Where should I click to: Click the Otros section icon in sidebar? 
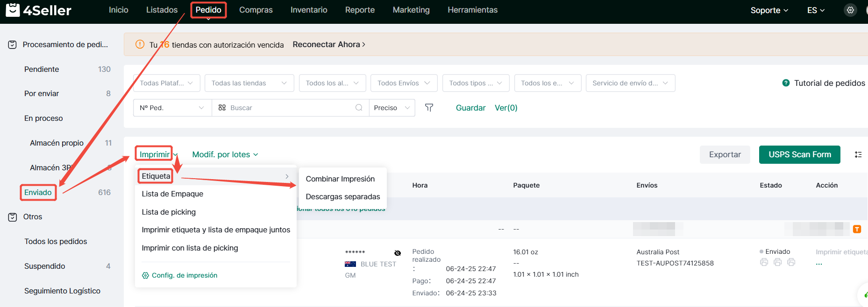pyautogui.click(x=13, y=217)
